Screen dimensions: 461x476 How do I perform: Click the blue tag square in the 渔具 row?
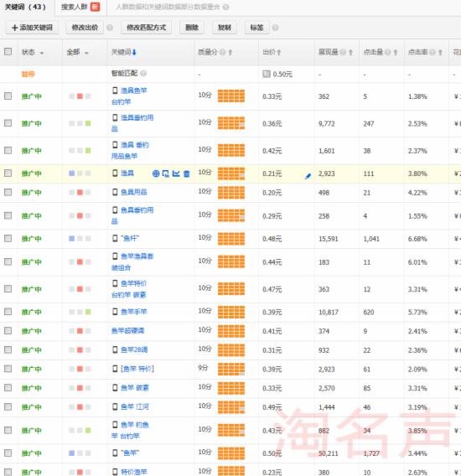click(72, 173)
